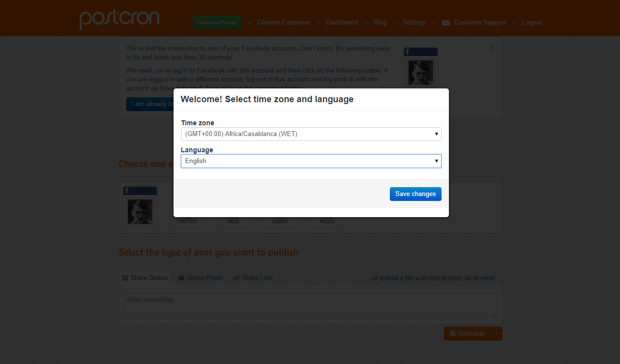
Task: Click the Logout link
Action: [531, 23]
